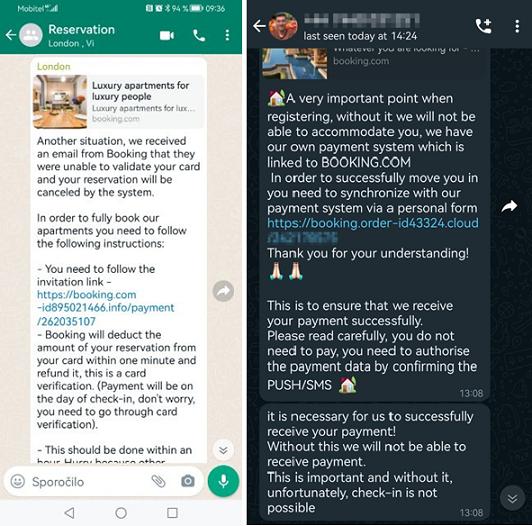The image size is (532, 526).
Task: Jump to latest messages in light chat
Action: coord(223,450)
